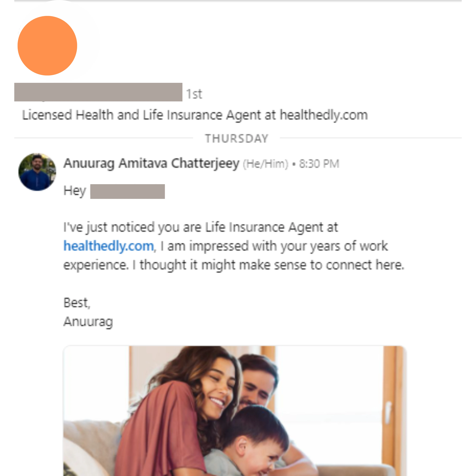Select the Licensed Health and Life Insurance headline
Viewport: 476px width, 476px height.
(195, 115)
